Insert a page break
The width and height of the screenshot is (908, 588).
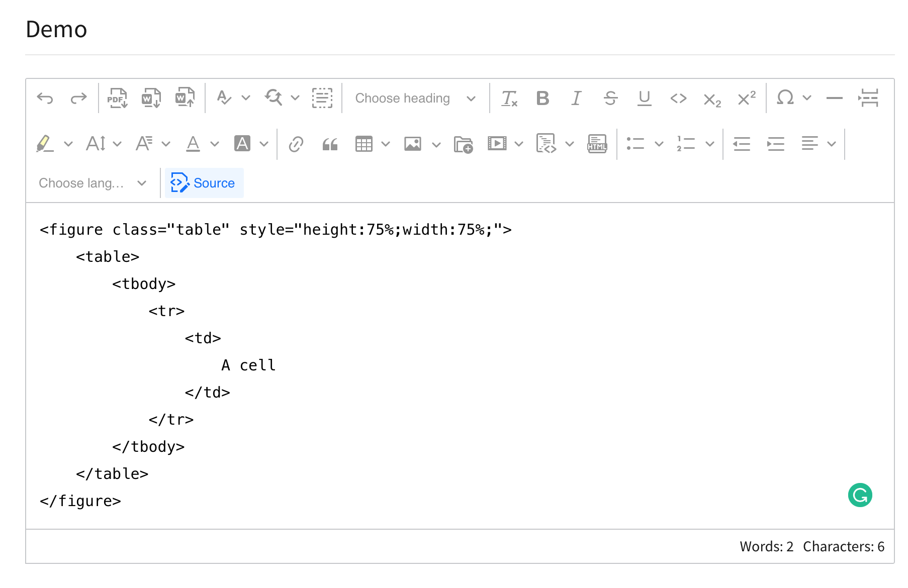pos(869,98)
